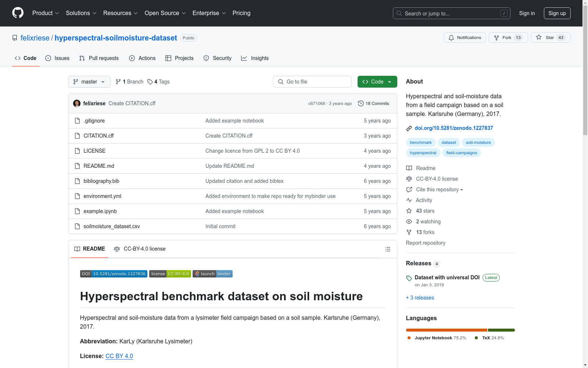Fork this repository
Screen dimensions: 588x368
click(508, 38)
